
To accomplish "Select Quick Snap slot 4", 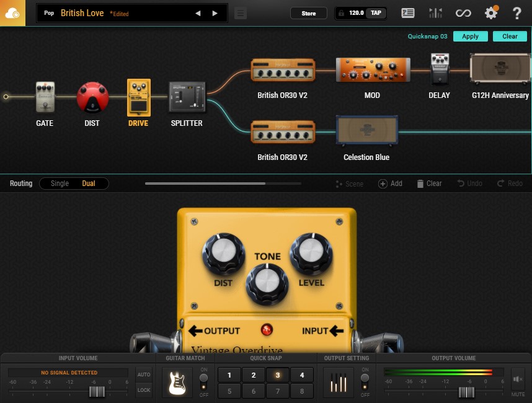I will pyautogui.click(x=302, y=375).
